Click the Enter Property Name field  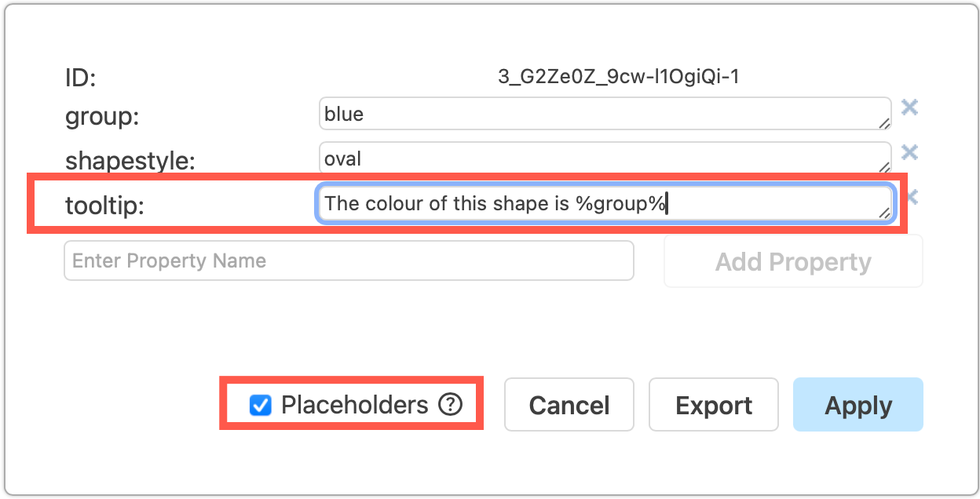349,260
